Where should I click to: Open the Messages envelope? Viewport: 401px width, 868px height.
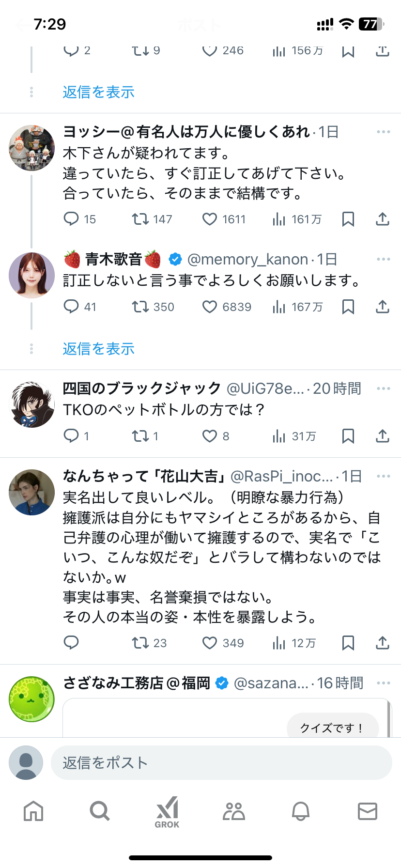point(367,811)
